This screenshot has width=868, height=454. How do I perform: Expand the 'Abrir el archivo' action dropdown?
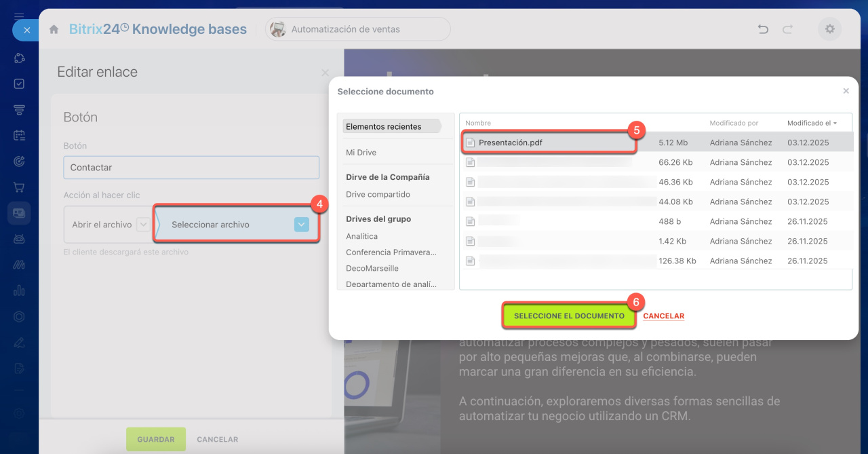click(142, 225)
